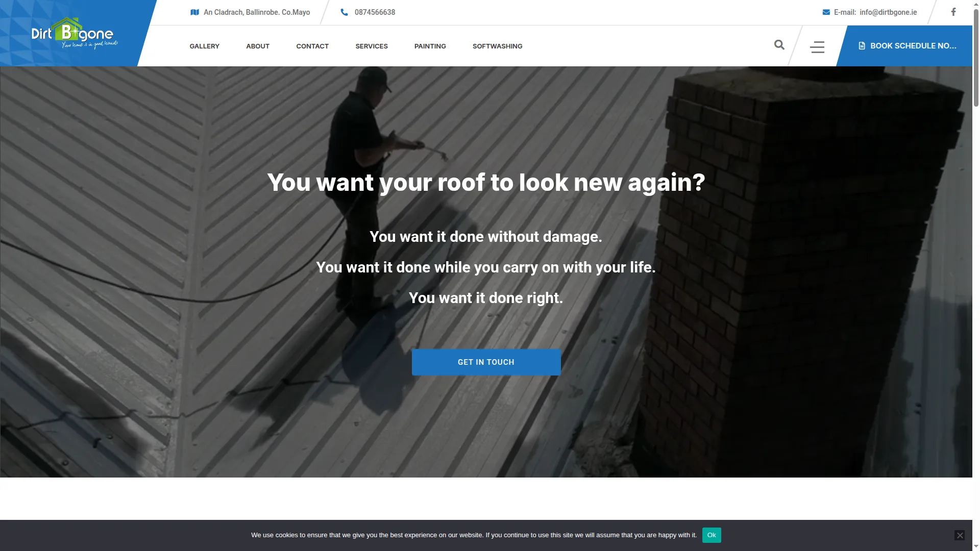
Task: Click the map icon beside the address
Action: (194, 12)
